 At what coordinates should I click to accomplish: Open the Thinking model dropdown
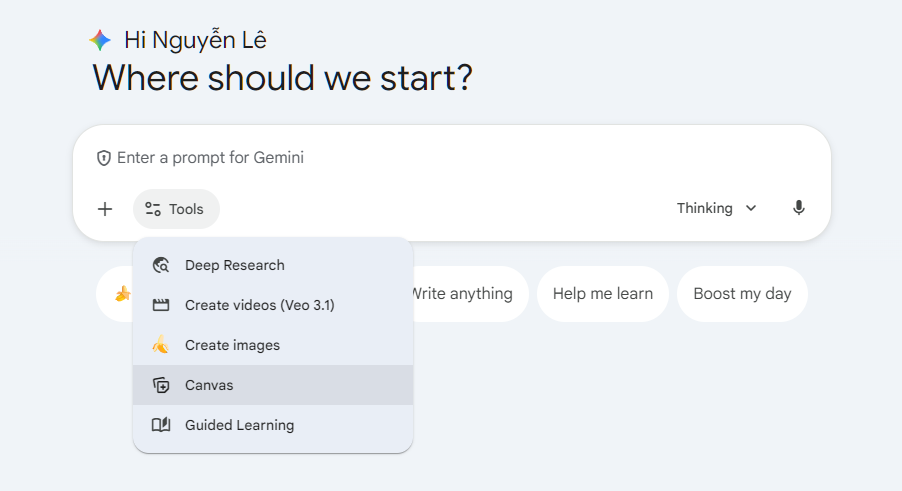coord(716,208)
